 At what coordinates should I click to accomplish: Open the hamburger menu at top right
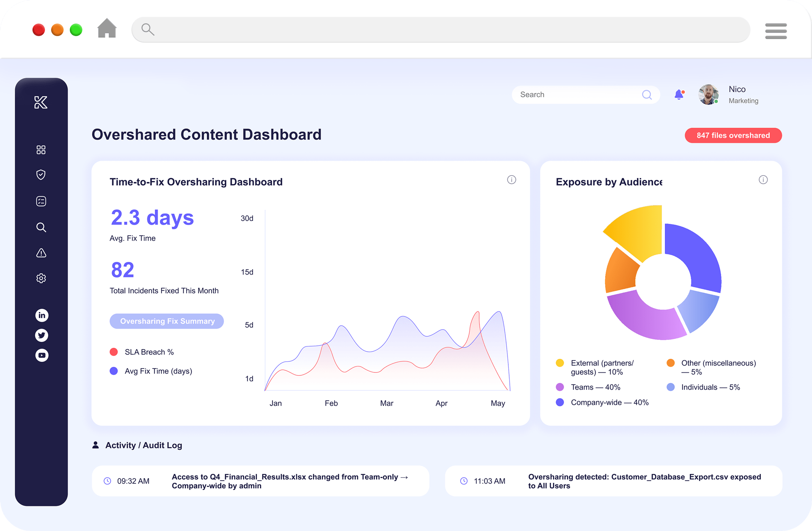coord(776,31)
